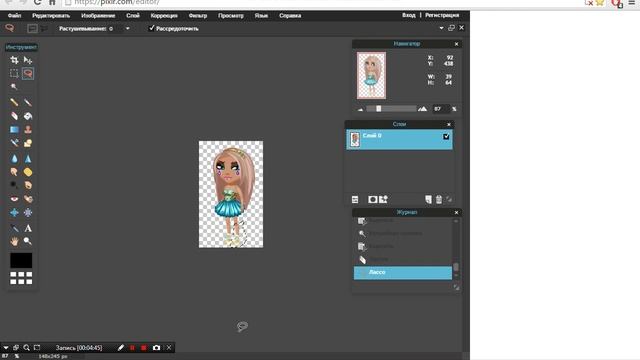Open the color presets grid under the swatch
Image resolution: width=640 pixels, height=360 pixels.
click(x=21, y=278)
